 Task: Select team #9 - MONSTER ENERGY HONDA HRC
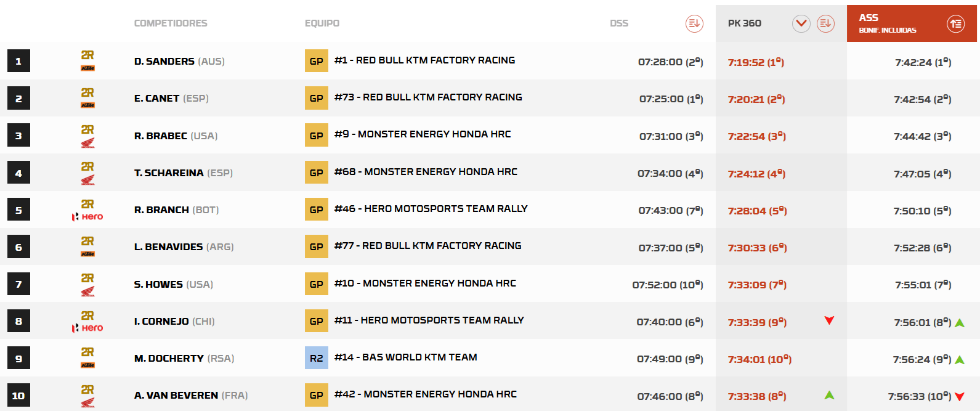(423, 134)
